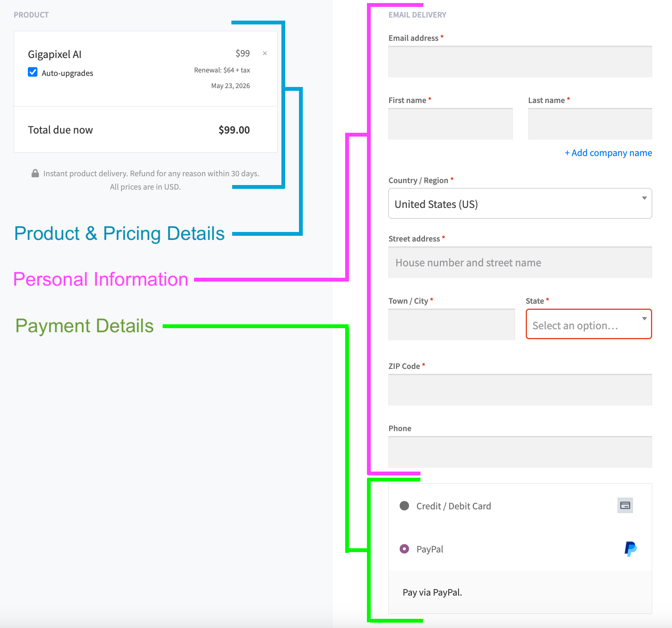Open the State dropdown
This screenshot has height=628, width=672.
pos(589,324)
